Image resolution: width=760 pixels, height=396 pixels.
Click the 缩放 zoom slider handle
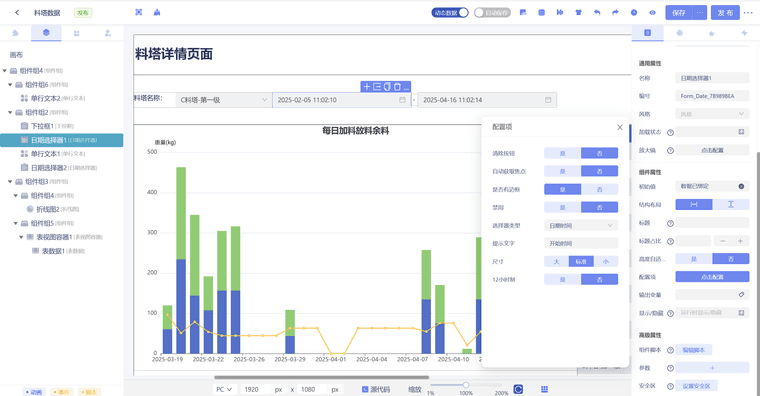tap(465, 385)
